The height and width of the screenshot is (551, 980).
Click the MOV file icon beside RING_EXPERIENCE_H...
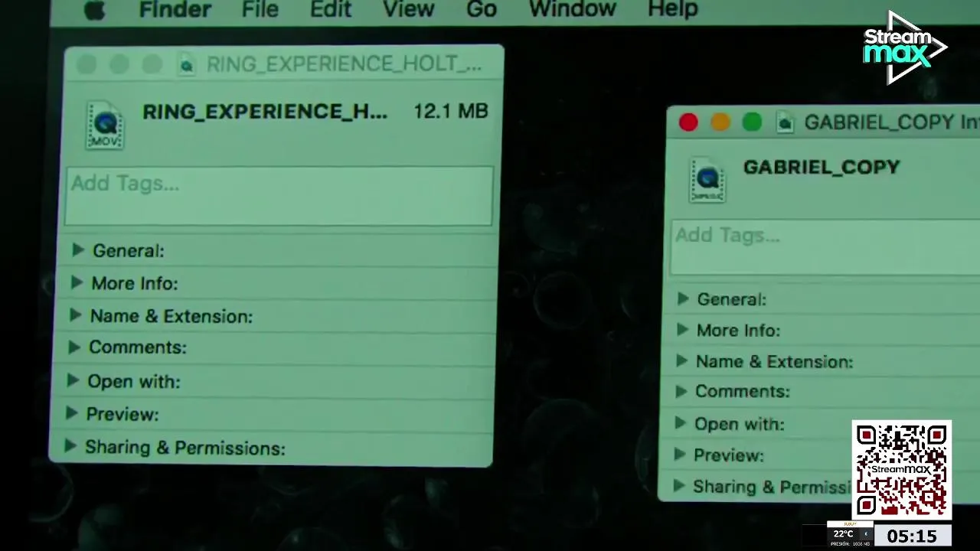pyautogui.click(x=105, y=126)
